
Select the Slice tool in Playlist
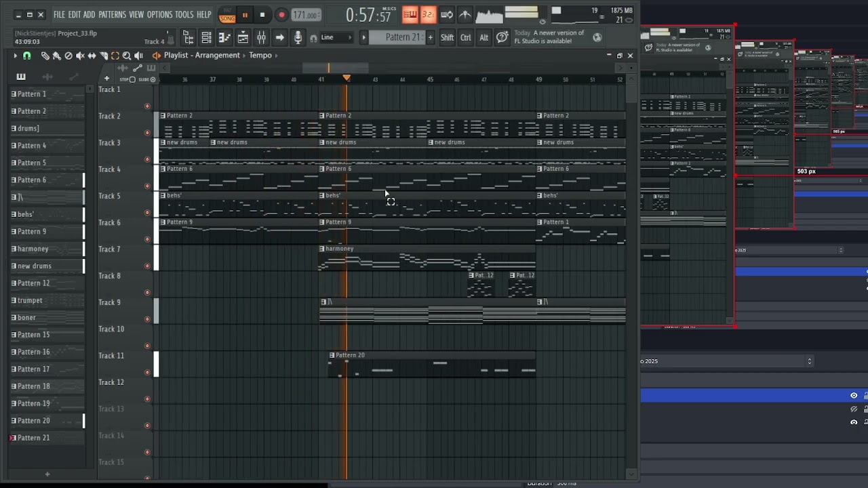pyautogui.click(x=104, y=56)
